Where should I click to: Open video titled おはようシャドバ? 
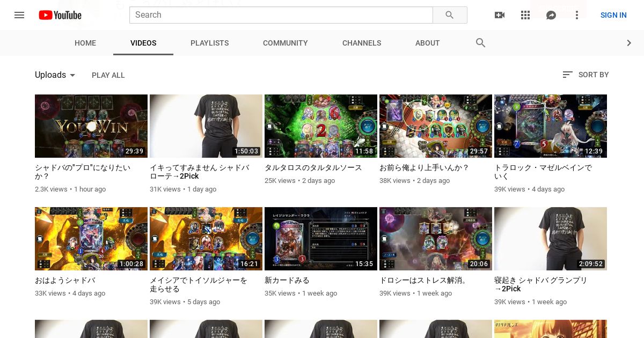point(65,280)
